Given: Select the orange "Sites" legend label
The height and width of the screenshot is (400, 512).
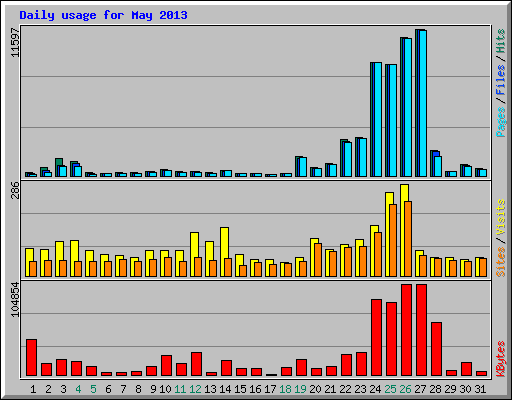Looking at the screenshot, I should pyautogui.click(x=501, y=262).
